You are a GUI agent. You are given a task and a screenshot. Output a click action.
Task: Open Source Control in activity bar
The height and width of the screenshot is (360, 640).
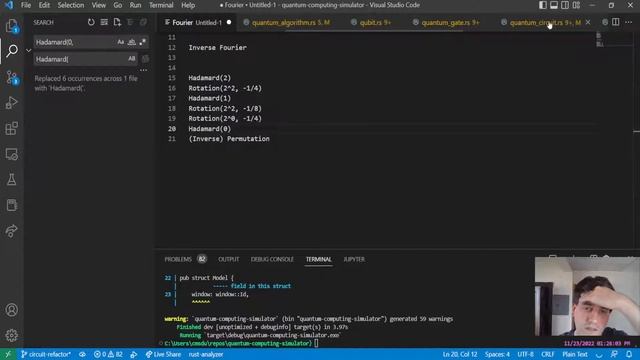(x=12, y=77)
